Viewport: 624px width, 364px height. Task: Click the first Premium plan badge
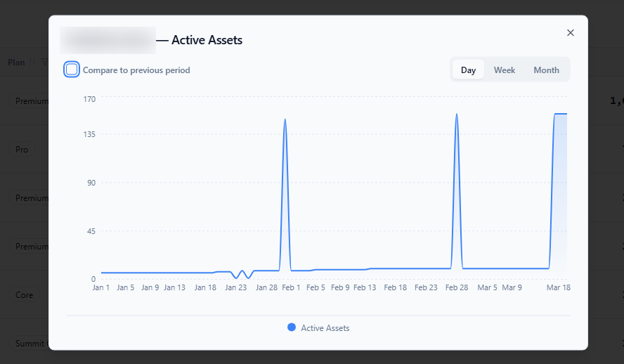(29, 101)
